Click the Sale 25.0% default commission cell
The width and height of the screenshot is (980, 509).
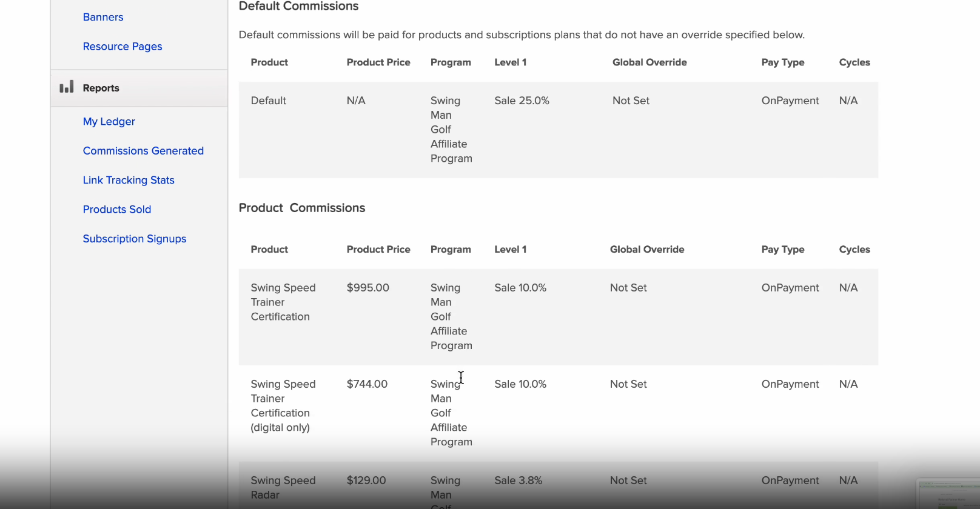[x=522, y=101]
